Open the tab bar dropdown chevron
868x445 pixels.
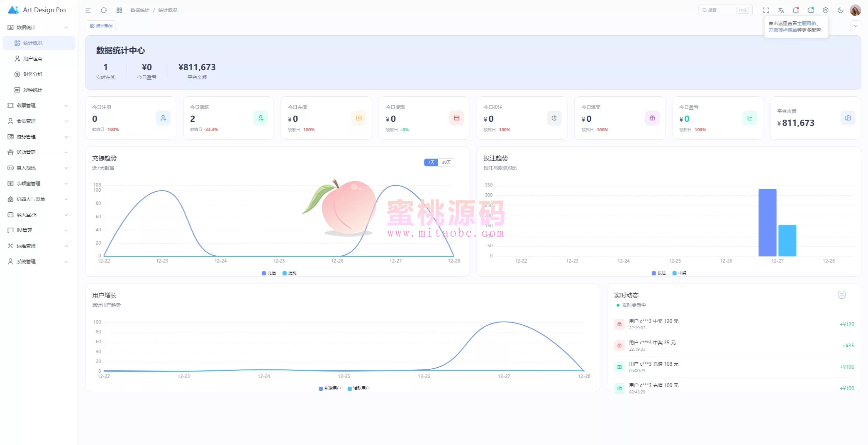(x=855, y=26)
